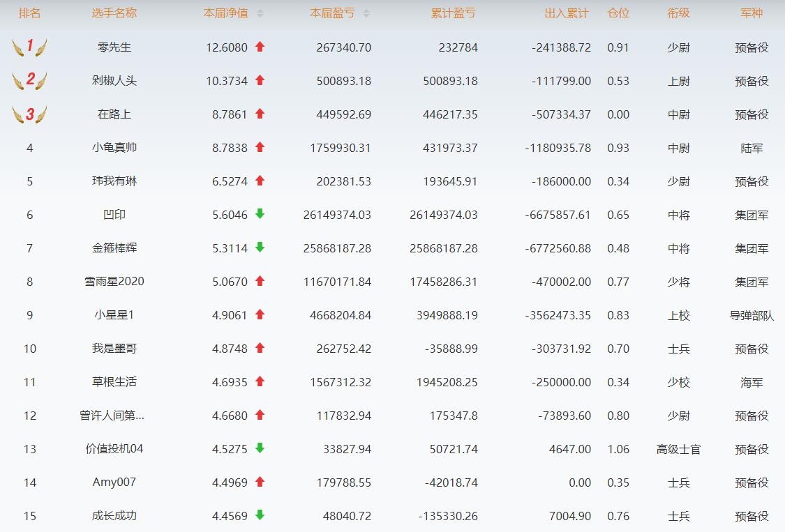Click red up arrow beside 12.6080
785x532 pixels.
(x=260, y=47)
